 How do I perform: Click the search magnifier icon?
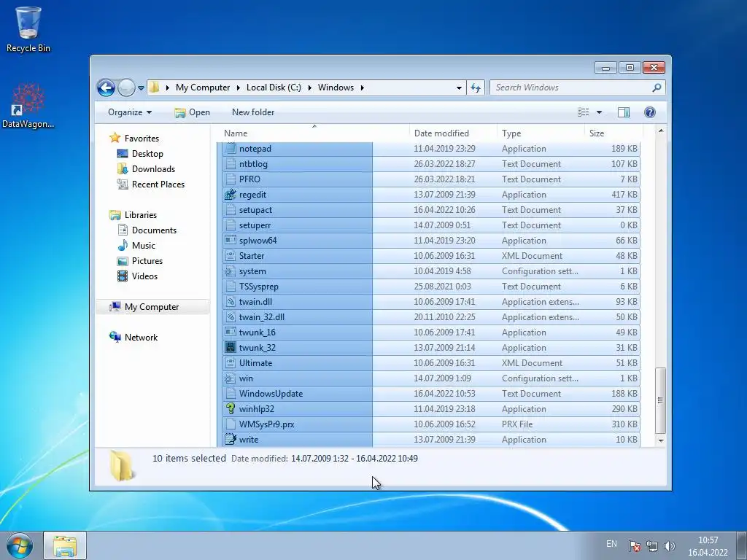[x=657, y=87]
